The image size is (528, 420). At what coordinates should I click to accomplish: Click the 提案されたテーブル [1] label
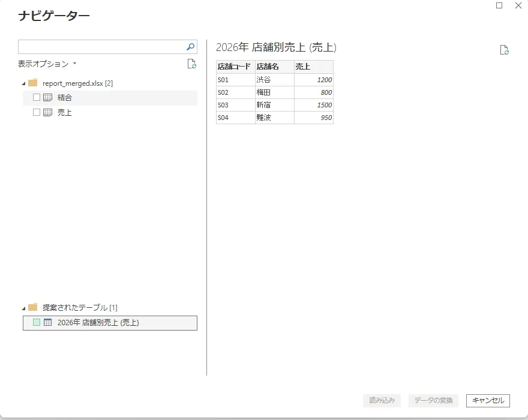tap(80, 308)
